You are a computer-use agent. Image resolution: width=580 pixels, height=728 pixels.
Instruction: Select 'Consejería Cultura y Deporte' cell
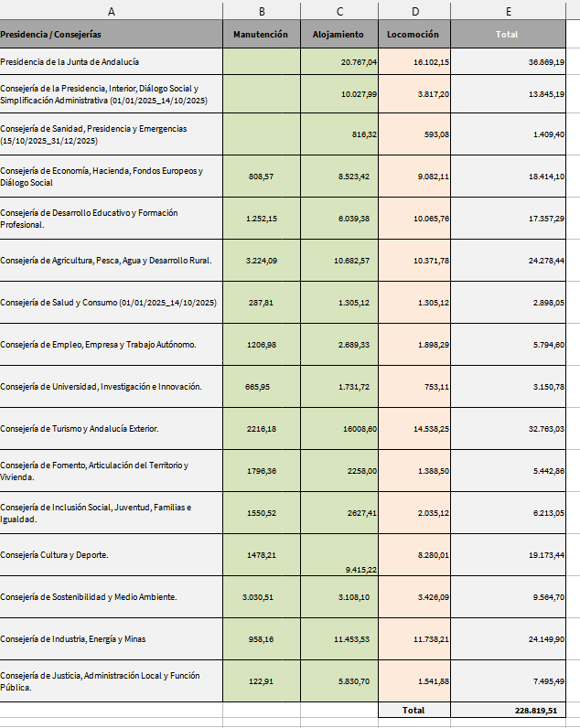tap(111, 555)
